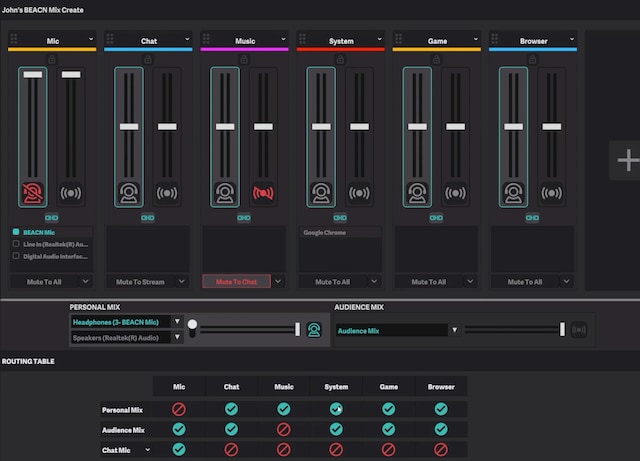Check the Line In (Realtek) input checkbox
Image resolution: width=640 pixels, height=461 pixels.
(16, 243)
